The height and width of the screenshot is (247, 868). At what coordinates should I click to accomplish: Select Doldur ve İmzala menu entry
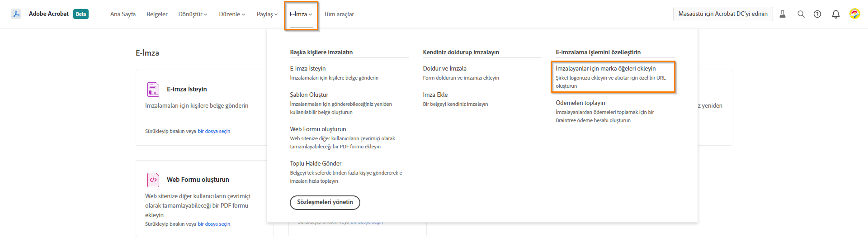445,69
